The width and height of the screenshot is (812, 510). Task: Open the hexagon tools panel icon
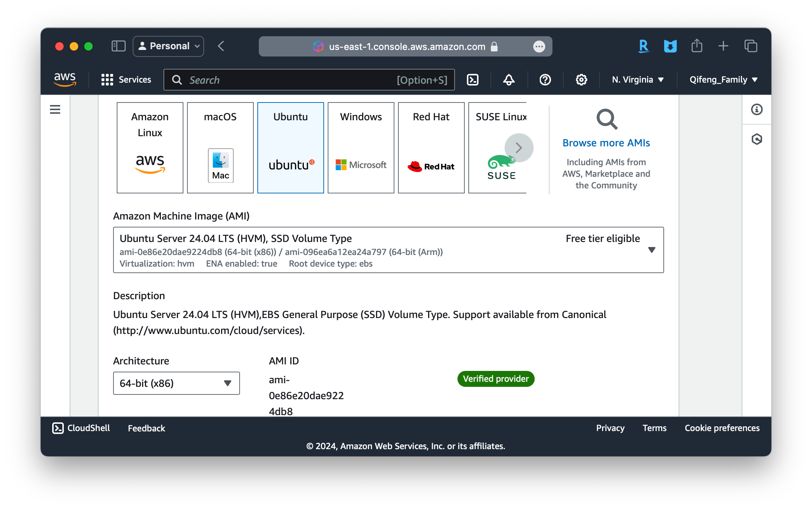(757, 139)
